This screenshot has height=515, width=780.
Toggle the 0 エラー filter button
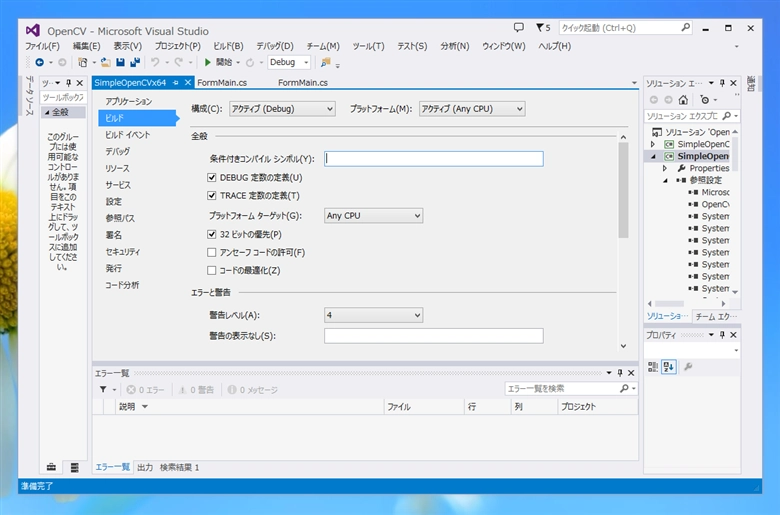coord(145,390)
